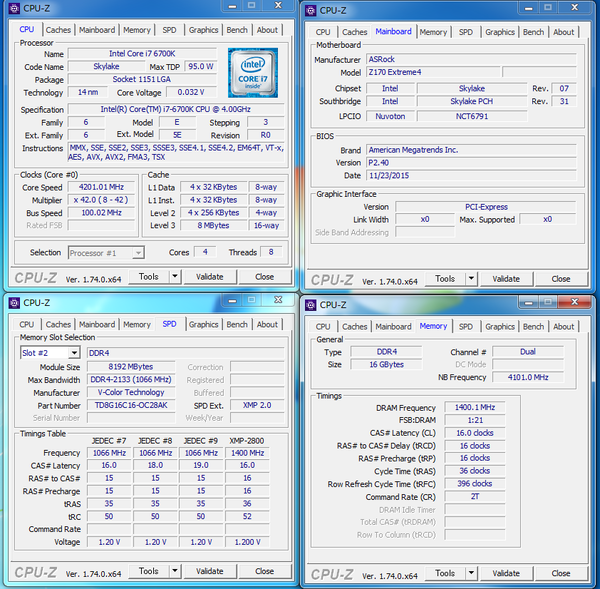Click Close button in the SPD window
This screenshot has height=589, width=600.
(x=264, y=571)
